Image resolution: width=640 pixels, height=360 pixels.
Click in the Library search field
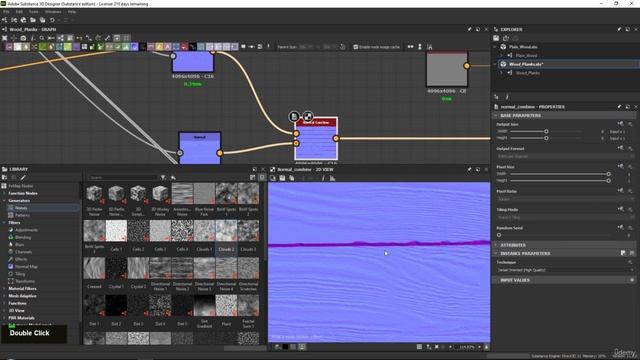coord(123,178)
